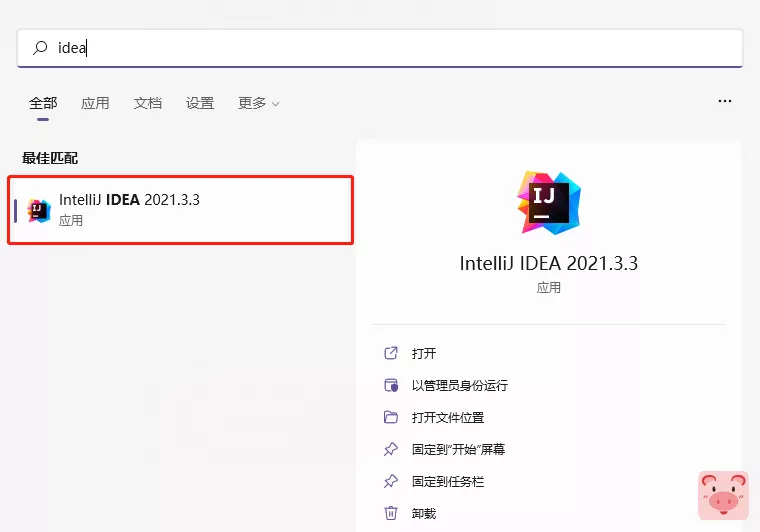Choose 固定到任务栏
Viewport: 760px width, 532px height.
[448, 481]
